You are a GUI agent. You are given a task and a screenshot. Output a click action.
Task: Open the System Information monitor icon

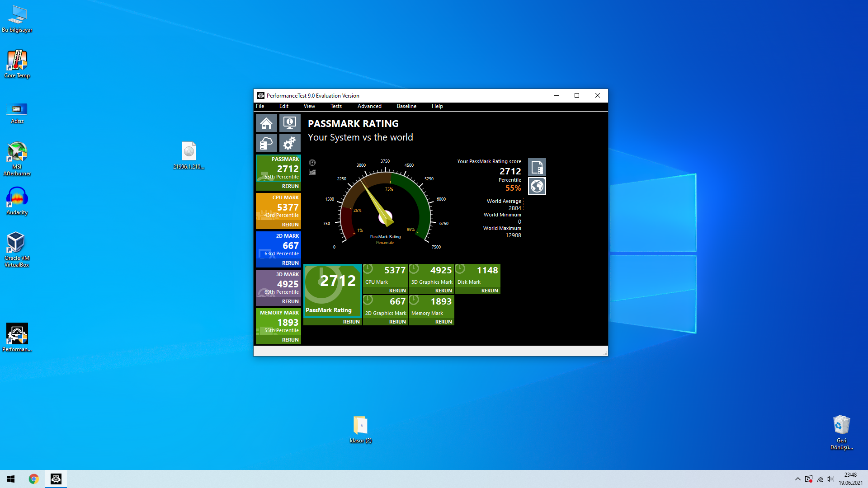click(x=290, y=123)
